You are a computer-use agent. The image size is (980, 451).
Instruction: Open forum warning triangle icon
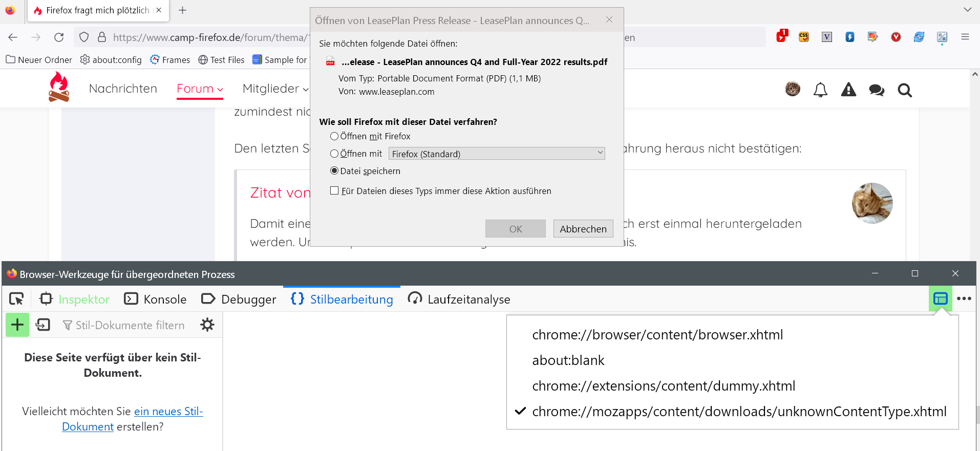coord(848,90)
